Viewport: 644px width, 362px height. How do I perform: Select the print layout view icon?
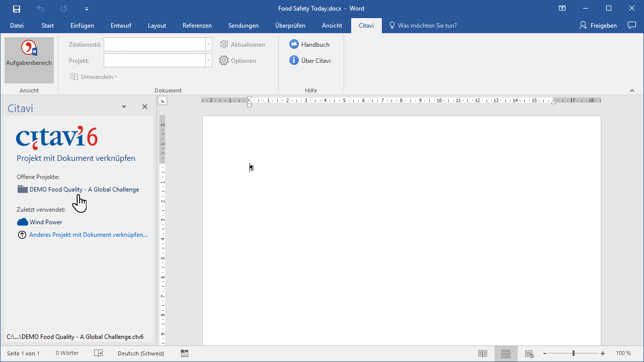[506, 353]
